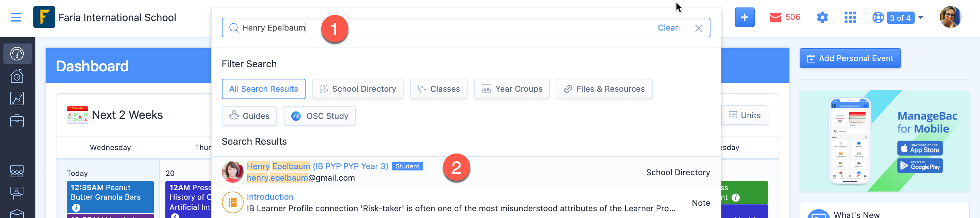The width and height of the screenshot is (980, 218).
Task: Clear the search field text
Action: click(667, 28)
